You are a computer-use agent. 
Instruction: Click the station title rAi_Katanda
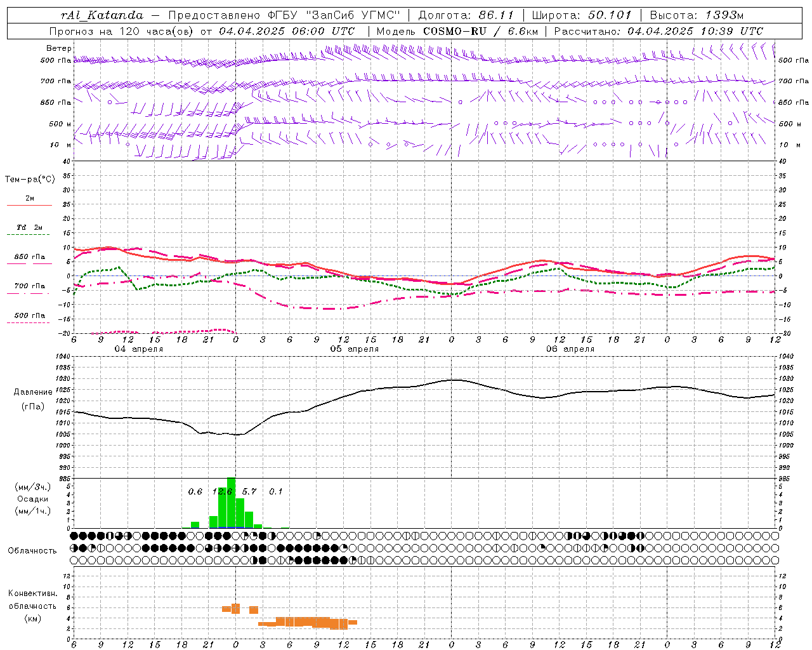click(102, 15)
